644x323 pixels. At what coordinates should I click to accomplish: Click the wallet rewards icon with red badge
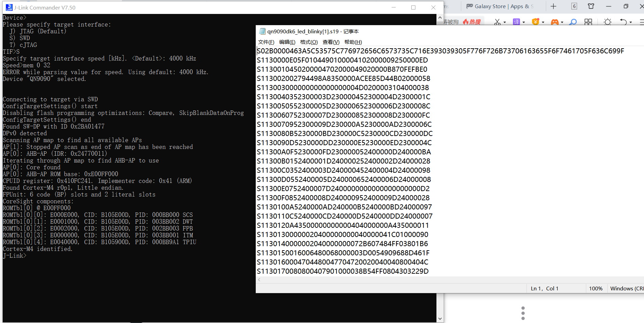coord(536,21)
